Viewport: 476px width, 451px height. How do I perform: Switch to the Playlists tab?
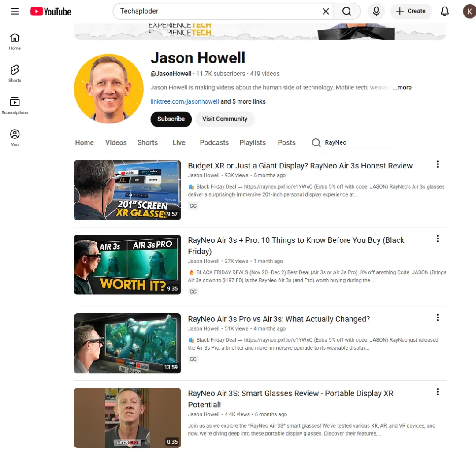(x=253, y=142)
